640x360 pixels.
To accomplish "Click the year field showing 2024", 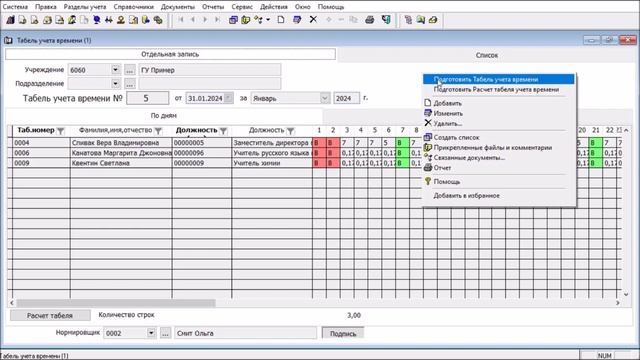I will [x=347, y=98].
